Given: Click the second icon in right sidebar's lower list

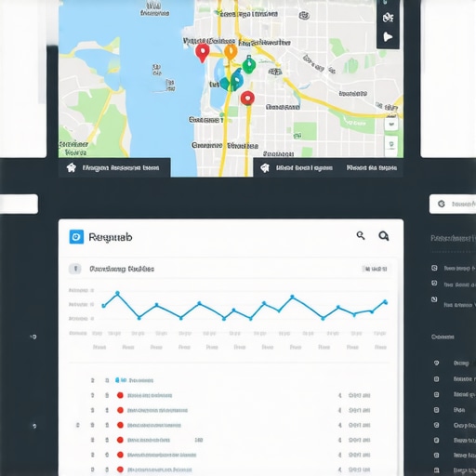Looking at the screenshot, I should click(x=436, y=378).
